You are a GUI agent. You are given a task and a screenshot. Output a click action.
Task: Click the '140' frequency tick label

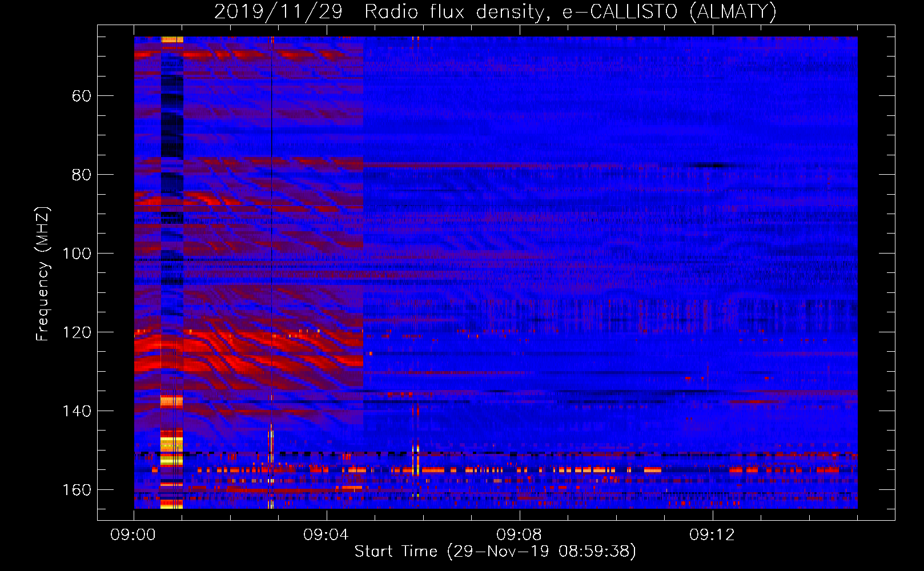[77, 411]
